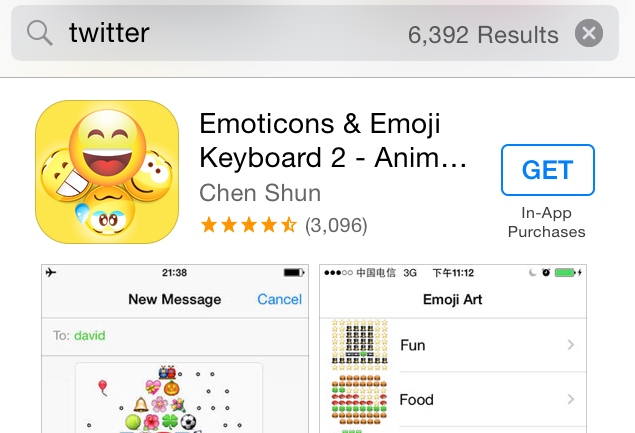Expand the Fun category chevron
Viewport: 635px width, 433px height.
[x=571, y=345]
